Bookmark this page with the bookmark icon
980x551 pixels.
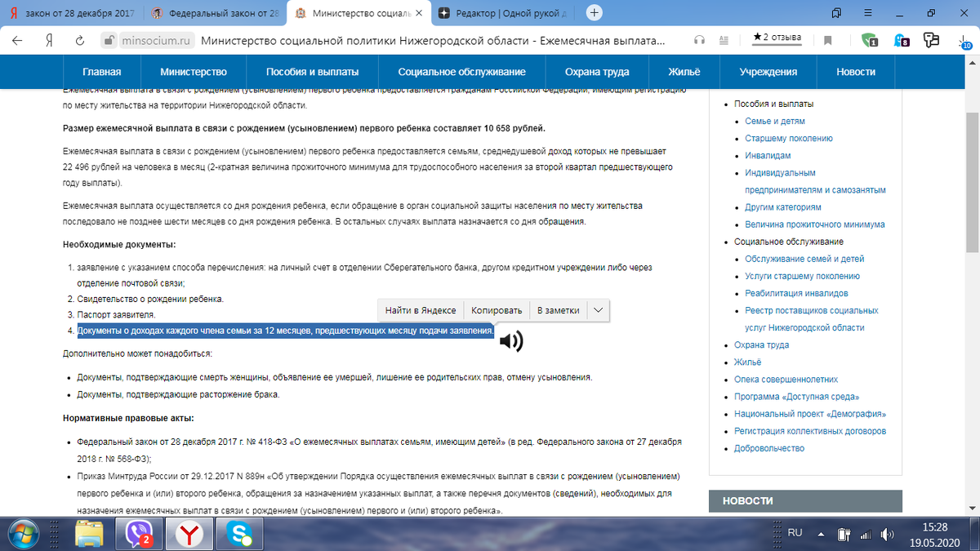pyautogui.click(x=828, y=40)
